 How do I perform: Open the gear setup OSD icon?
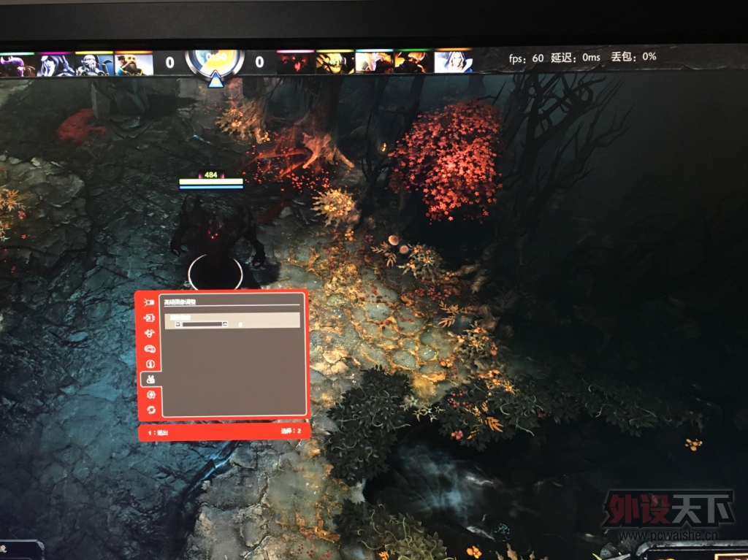click(x=151, y=394)
